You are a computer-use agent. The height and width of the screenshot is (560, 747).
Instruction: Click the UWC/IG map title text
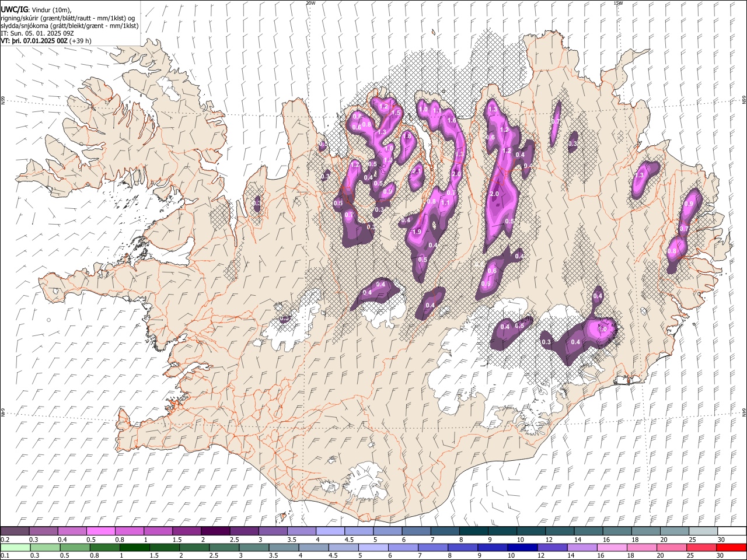(14, 9)
